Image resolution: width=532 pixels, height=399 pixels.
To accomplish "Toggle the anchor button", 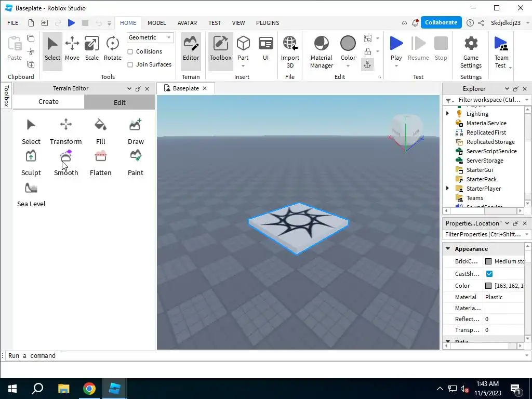I will (367, 64).
